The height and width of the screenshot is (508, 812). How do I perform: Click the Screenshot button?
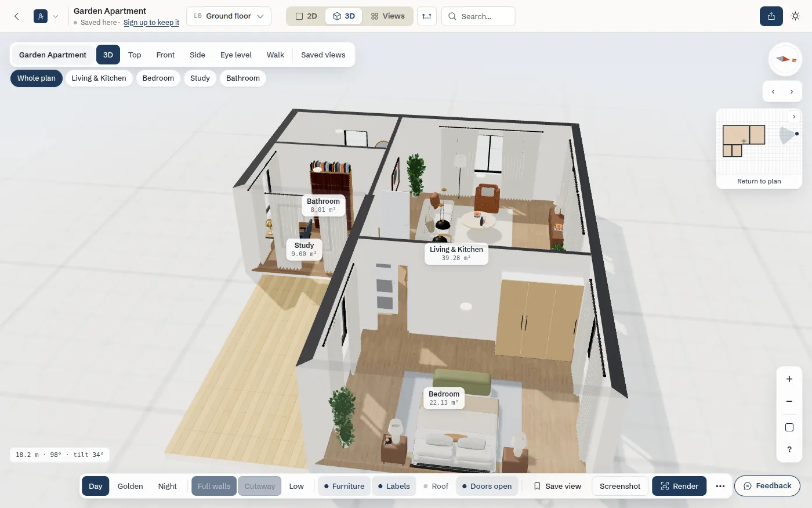click(620, 487)
